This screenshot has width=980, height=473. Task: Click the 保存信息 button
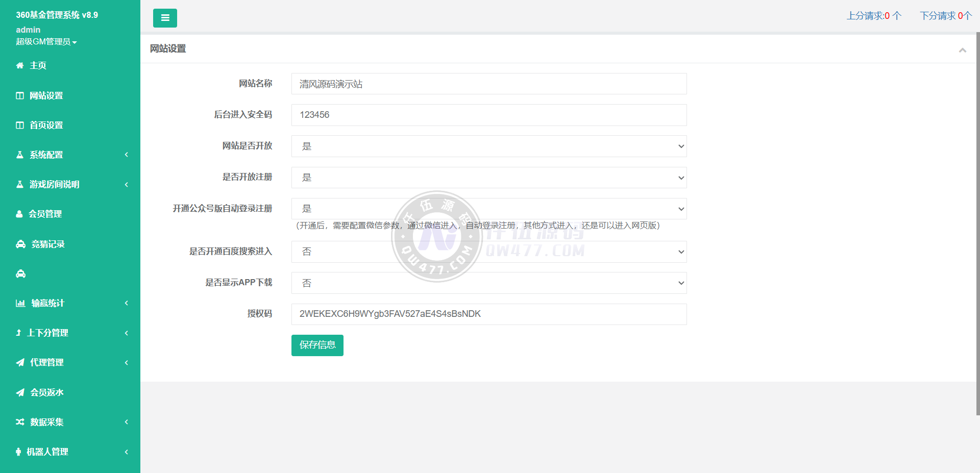(x=317, y=345)
